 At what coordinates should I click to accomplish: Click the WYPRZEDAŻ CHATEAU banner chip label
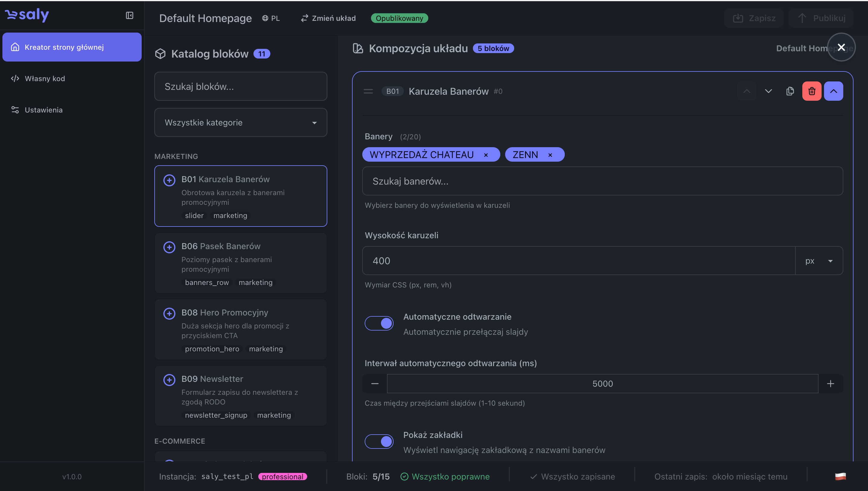(422, 155)
